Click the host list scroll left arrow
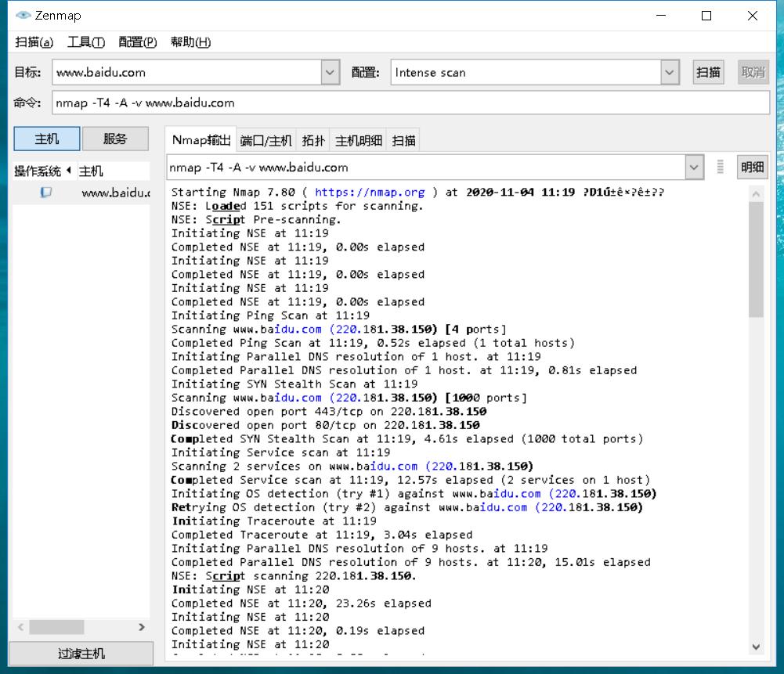The height and width of the screenshot is (674, 784). 20,626
